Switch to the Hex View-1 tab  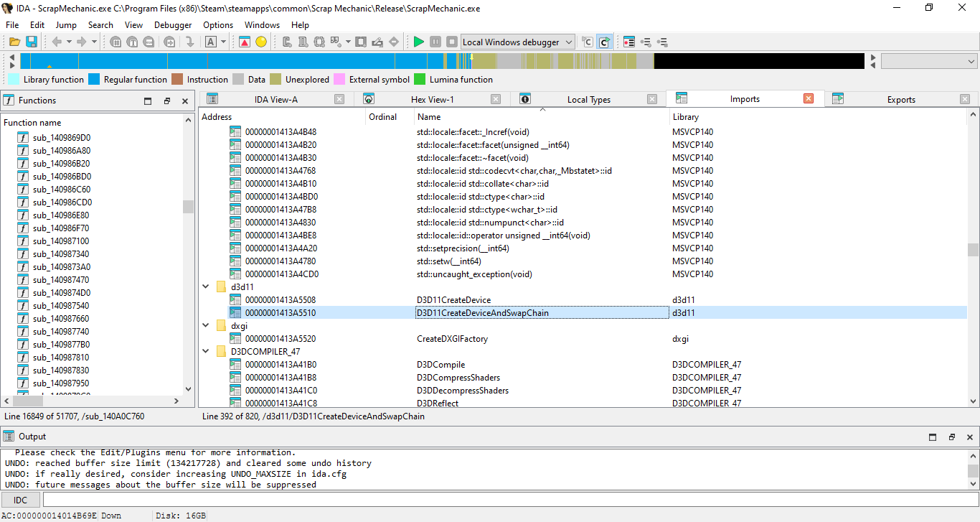(432, 100)
